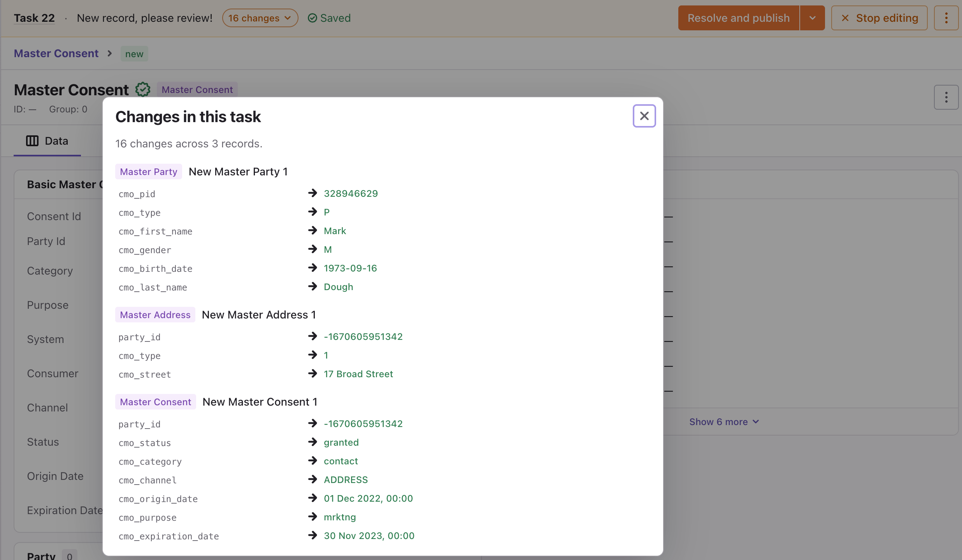The height and width of the screenshot is (560, 962).
Task: Open the 16 changes dropdown
Action: pyautogui.click(x=260, y=18)
